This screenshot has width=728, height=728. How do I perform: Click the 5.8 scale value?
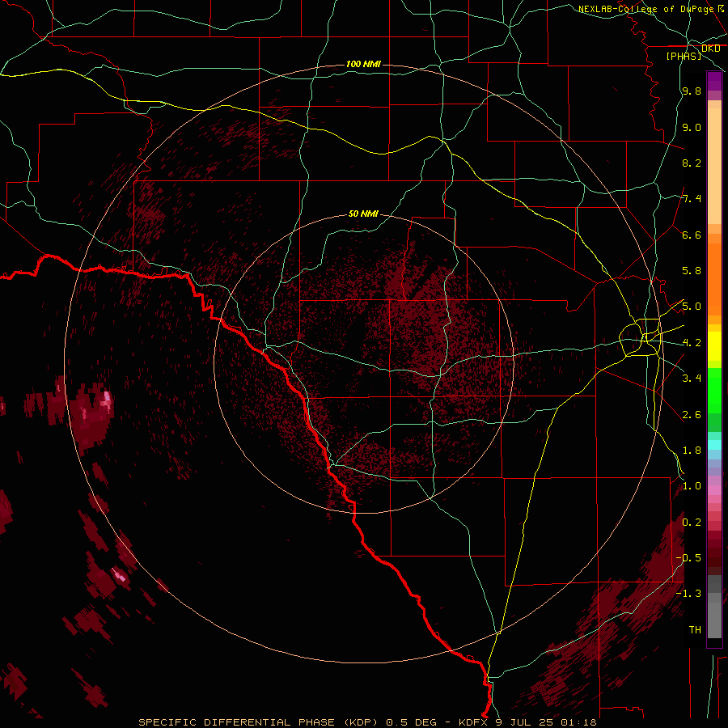tap(692, 271)
